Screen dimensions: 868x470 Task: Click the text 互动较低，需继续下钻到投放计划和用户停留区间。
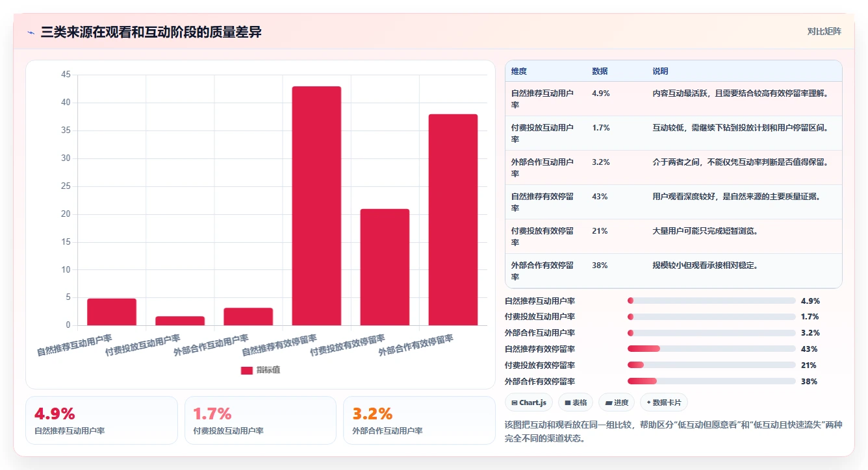741,128
